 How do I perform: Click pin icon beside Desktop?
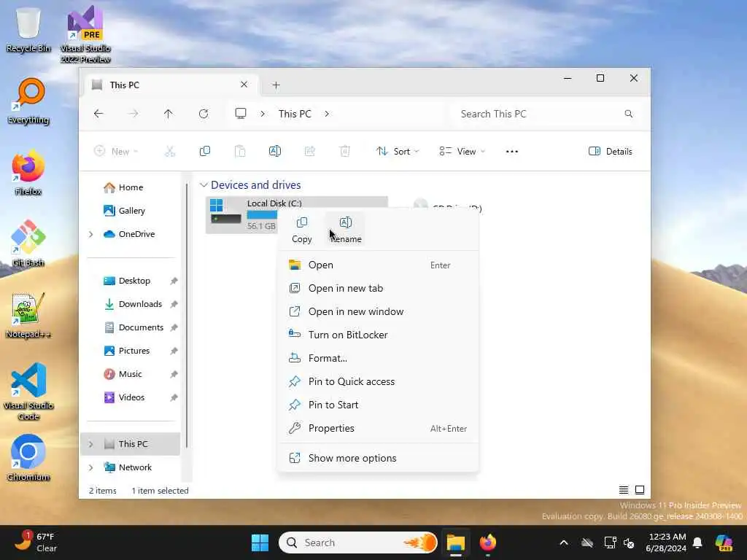[174, 281]
